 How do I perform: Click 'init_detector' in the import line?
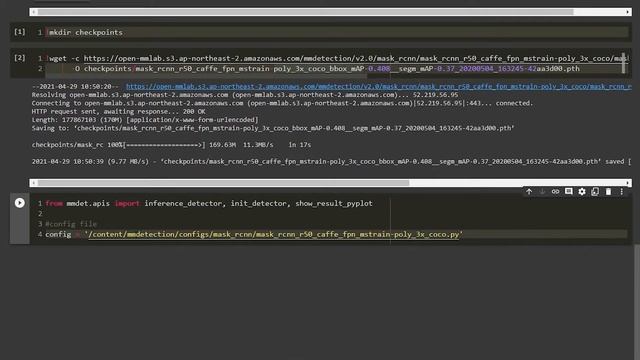tap(258, 203)
